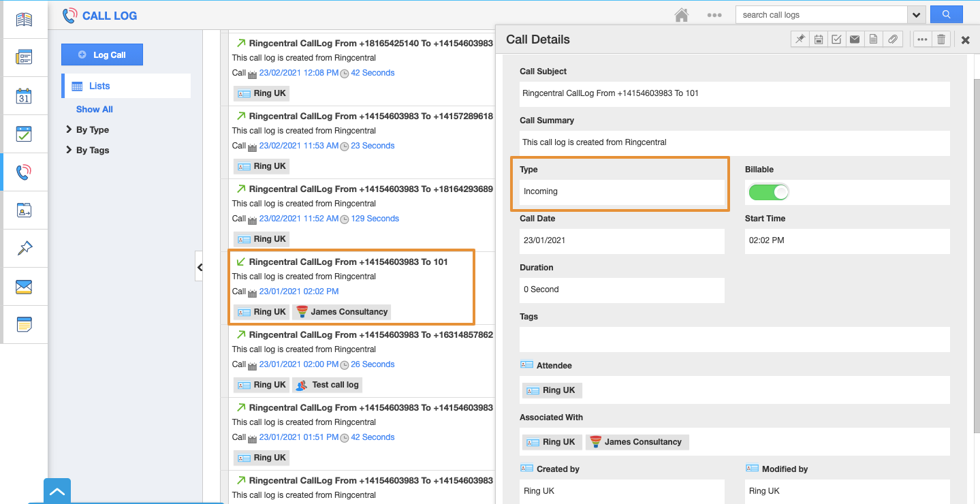
Task: Click the blue search button
Action: [x=946, y=15]
